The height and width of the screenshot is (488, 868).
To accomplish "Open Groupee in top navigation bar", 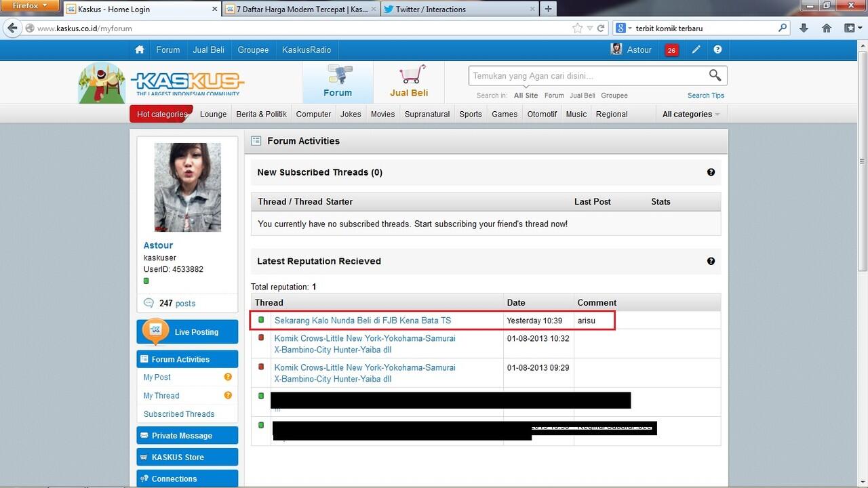I will 253,49.
